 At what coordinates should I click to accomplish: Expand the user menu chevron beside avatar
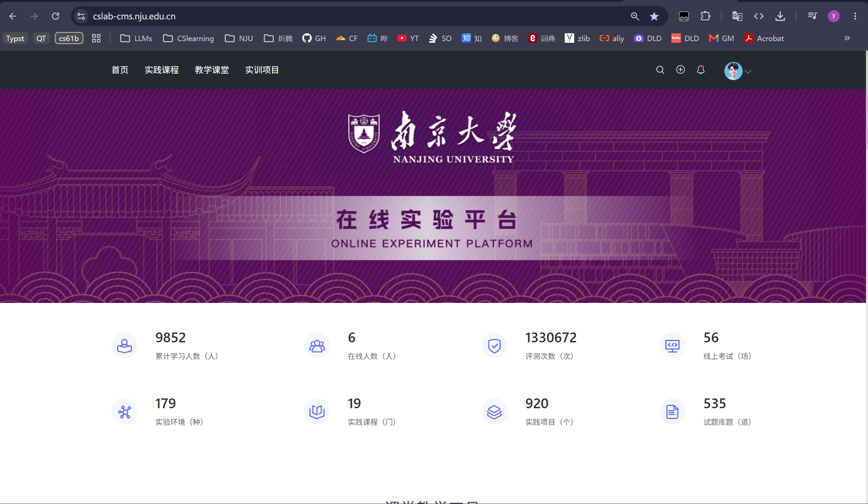pyautogui.click(x=748, y=72)
